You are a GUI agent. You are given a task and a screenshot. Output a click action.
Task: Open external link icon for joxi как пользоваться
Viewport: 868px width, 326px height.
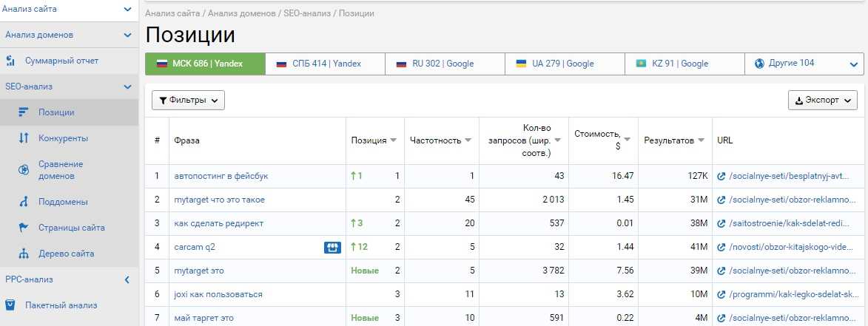pyautogui.click(x=721, y=295)
